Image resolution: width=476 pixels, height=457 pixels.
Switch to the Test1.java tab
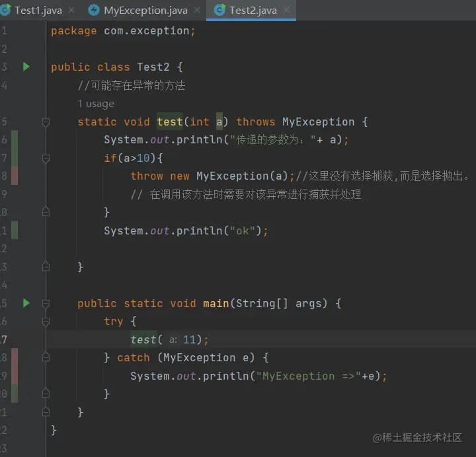[x=38, y=11]
